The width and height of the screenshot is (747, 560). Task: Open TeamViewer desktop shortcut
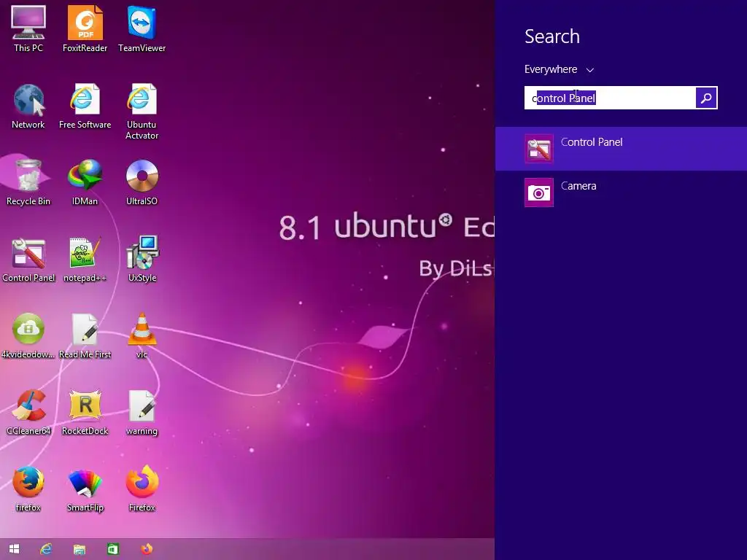point(142,28)
